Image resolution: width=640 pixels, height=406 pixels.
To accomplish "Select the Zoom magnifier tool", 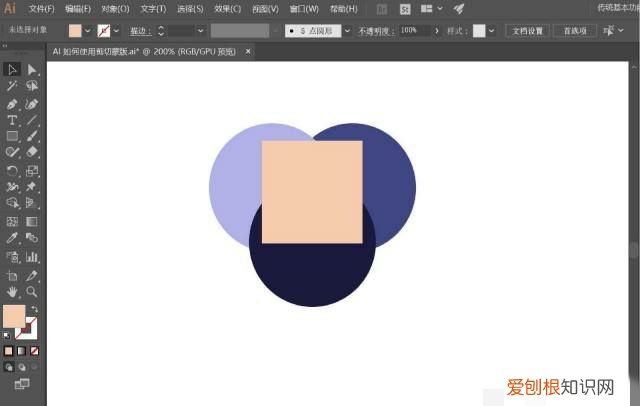I will point(32,292).
